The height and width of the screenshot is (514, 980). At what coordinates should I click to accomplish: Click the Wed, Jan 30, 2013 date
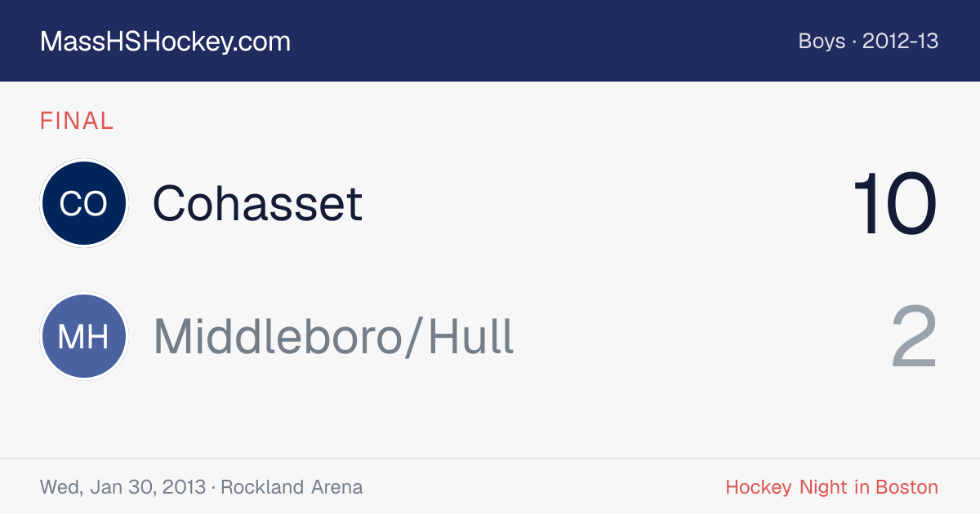coord(122,487)
